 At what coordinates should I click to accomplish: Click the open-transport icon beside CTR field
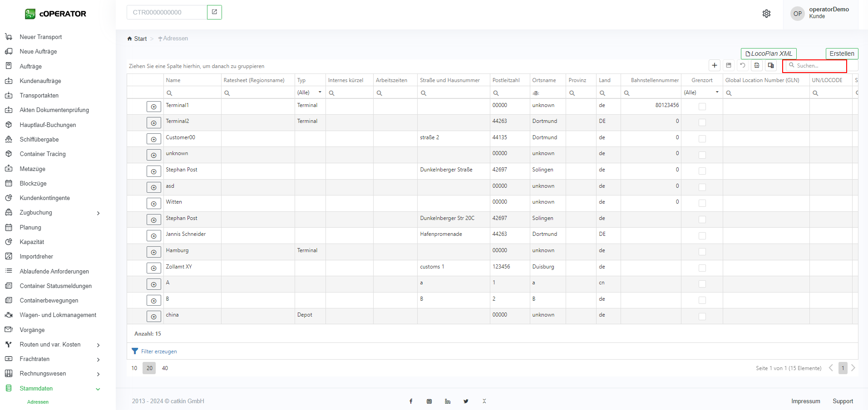(x=214, y=12)
